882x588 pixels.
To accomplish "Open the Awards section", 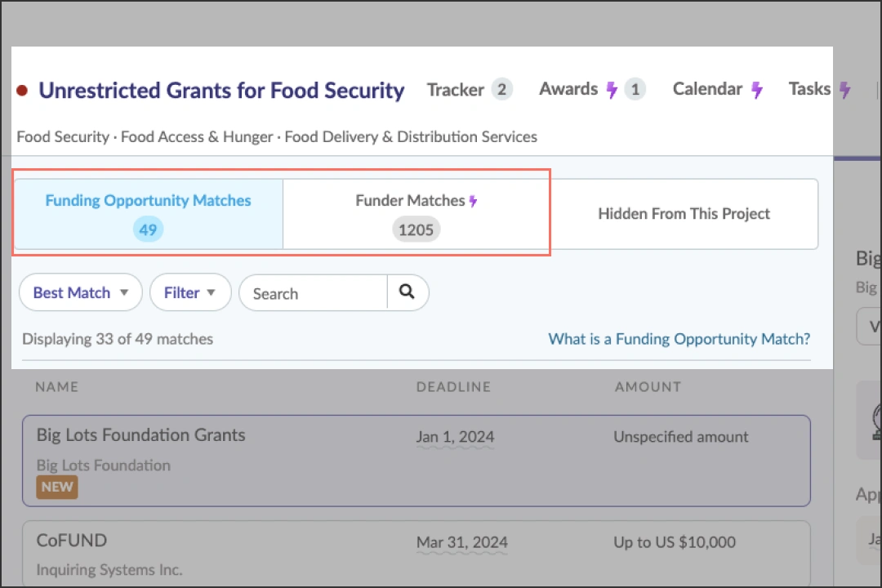I will (x=568, y=89).
